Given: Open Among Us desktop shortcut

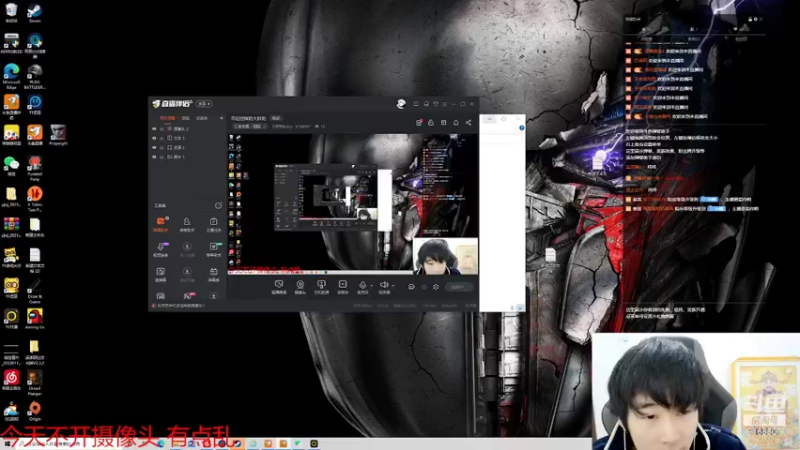Looking at the screenshot, I should [x=35, y=319].
